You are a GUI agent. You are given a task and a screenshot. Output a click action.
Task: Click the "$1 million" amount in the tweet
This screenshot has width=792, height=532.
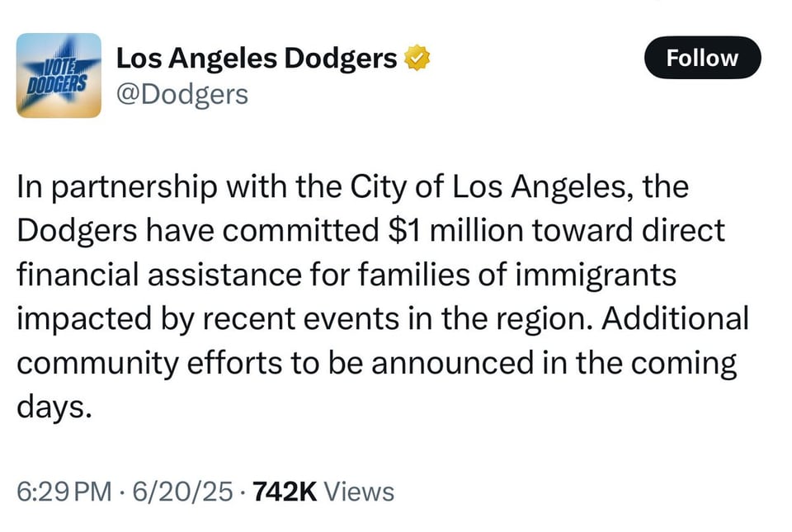tap(445, 231)
